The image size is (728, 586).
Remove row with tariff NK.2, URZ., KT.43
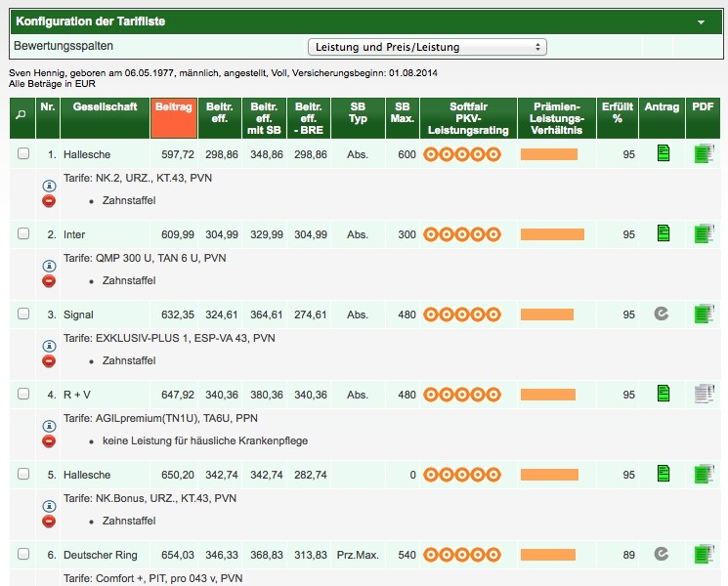pos(49,201)
